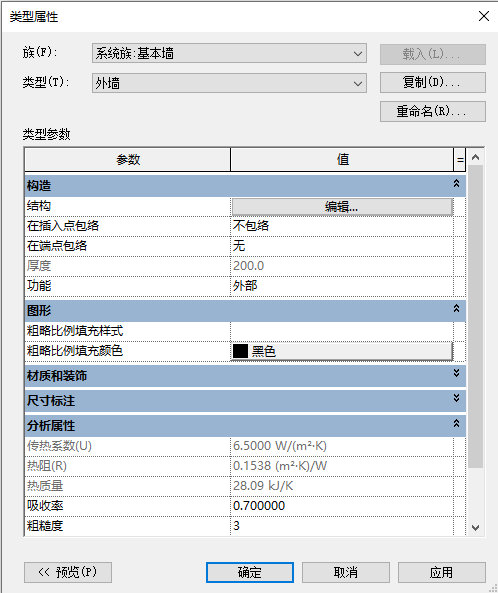This screenshot has height=593, width=498.
Task: Collapse the 分析属性 section
Action: [x=456, y=424]
